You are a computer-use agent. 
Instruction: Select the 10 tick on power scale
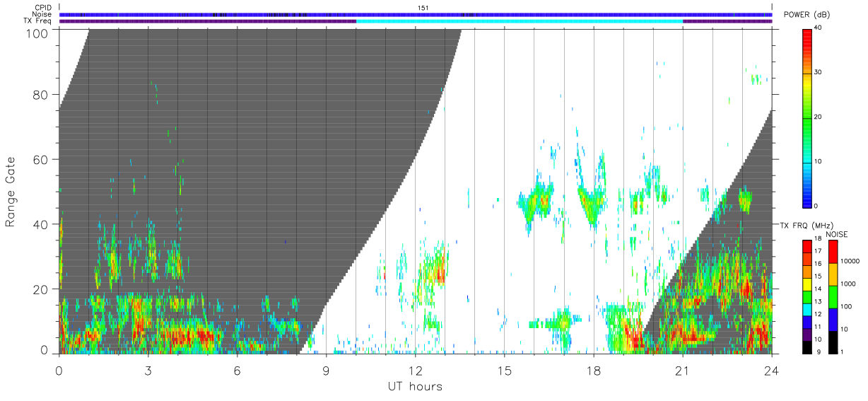click(x=818, y=162)
